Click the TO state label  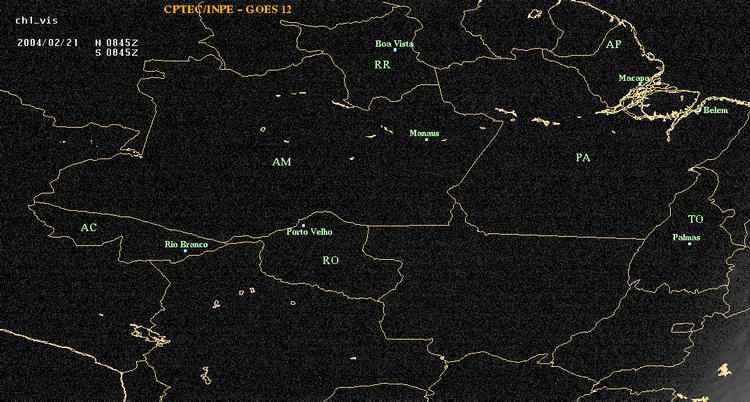point(695,219)
